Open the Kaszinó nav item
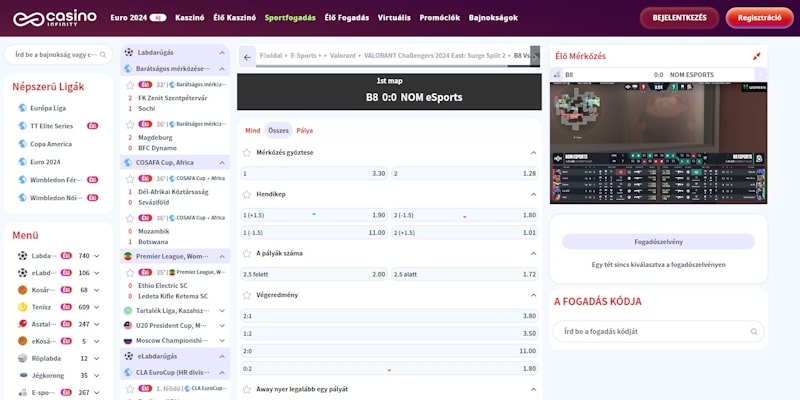Viewport: 800px width, 400px height. pos(189,18)
